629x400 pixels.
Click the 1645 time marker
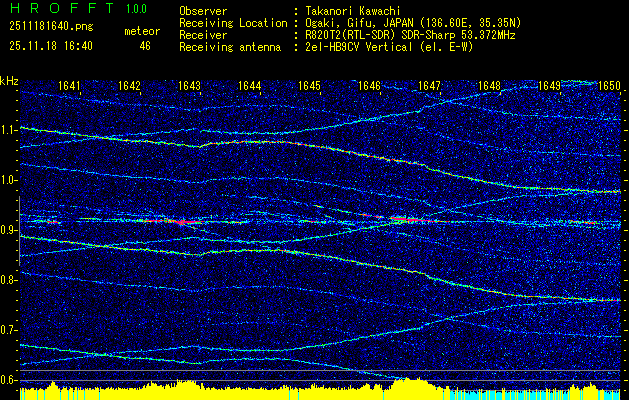309,86
